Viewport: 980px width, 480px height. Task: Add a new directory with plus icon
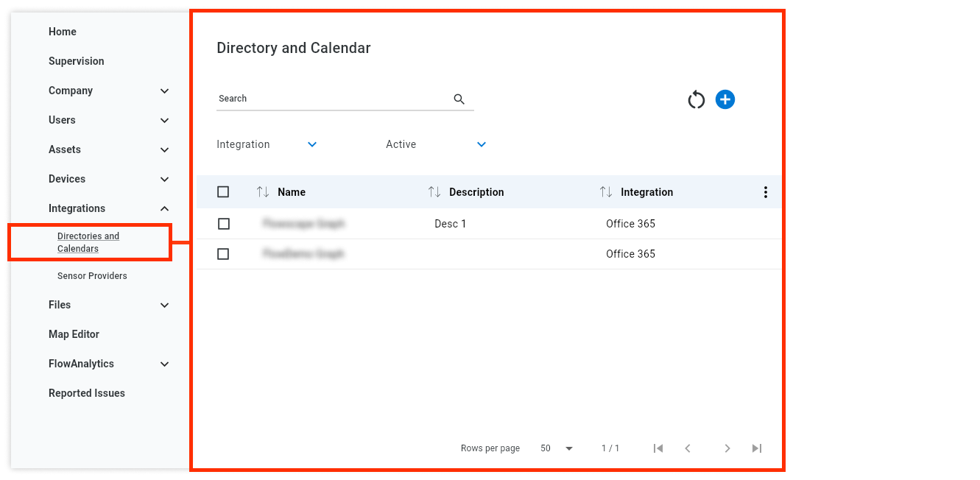pos(725,99)
